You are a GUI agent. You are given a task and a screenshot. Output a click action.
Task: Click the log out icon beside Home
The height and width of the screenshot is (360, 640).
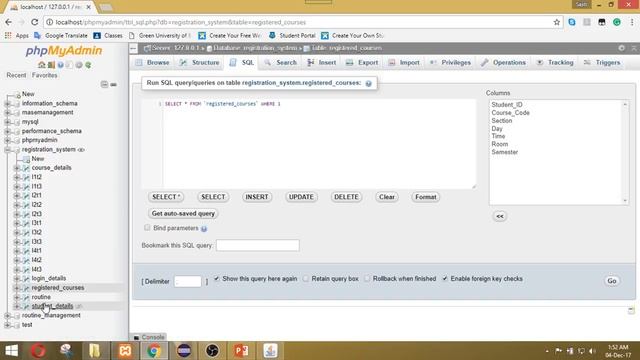[x=51, y=65]
